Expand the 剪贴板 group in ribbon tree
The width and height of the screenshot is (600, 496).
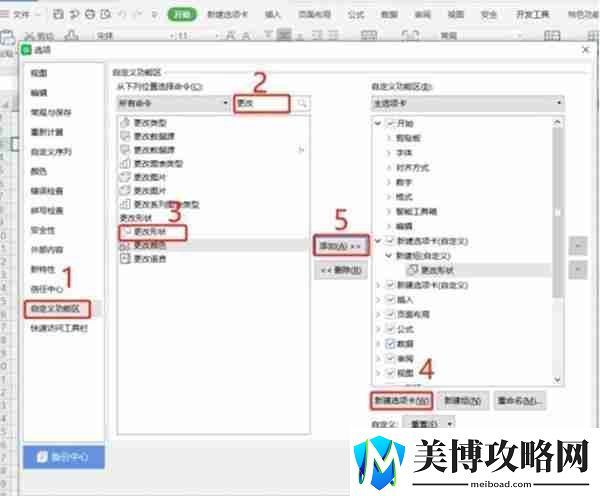pyautogui.click(x=389, y=138)
